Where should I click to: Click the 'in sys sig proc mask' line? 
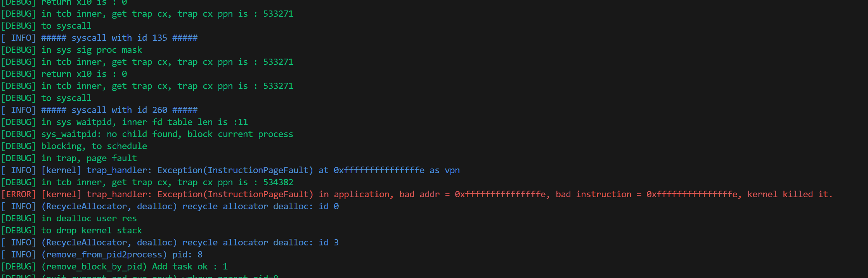pos(92,50)
